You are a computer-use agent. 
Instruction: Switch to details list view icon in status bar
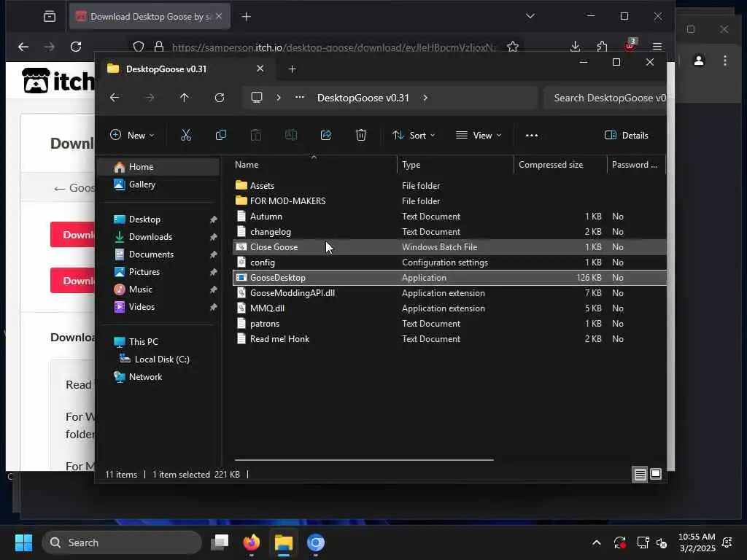coord(640,474)
